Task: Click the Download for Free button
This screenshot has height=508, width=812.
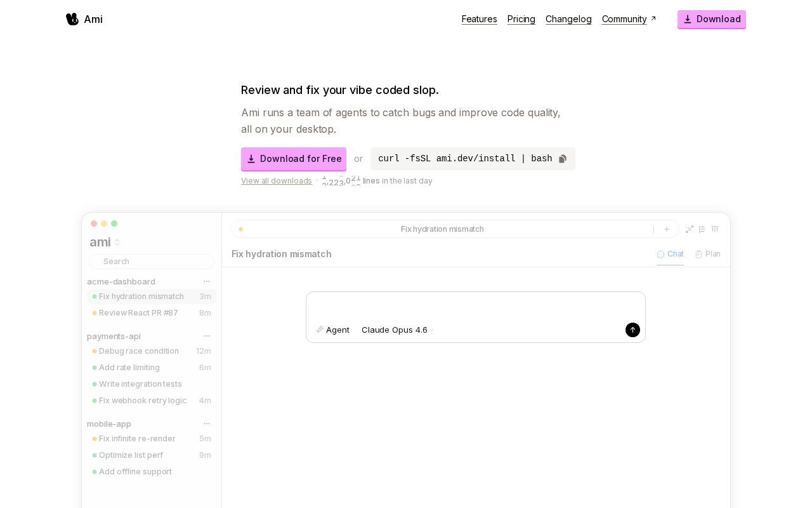Action: pos(294,159)
